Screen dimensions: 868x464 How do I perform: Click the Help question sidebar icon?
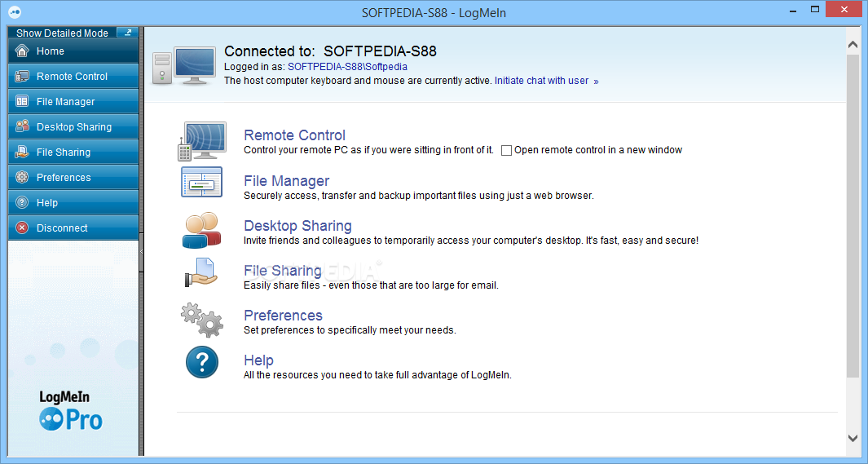tap(22, 203)
